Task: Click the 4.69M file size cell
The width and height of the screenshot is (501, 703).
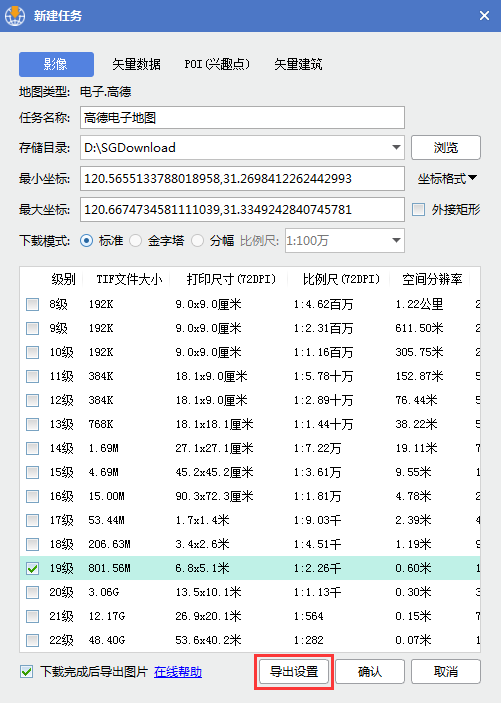Action: [103, 472]
